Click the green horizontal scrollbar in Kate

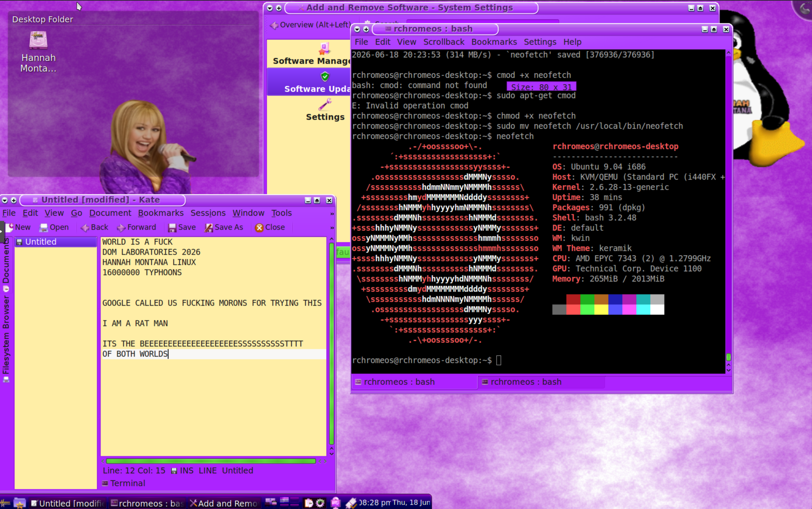tap(211, 461)
